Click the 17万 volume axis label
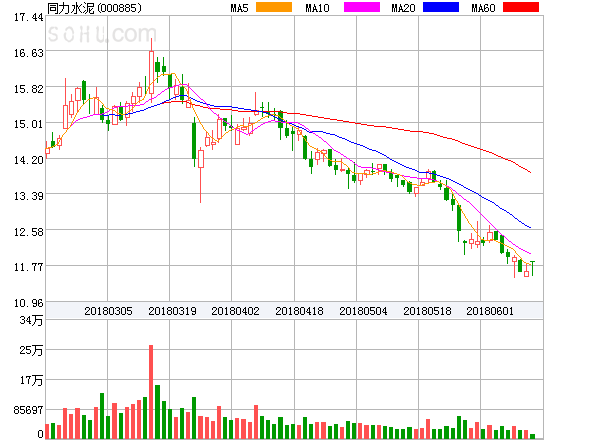This screenshot has height=440, width=600. [x=31, y=380]
